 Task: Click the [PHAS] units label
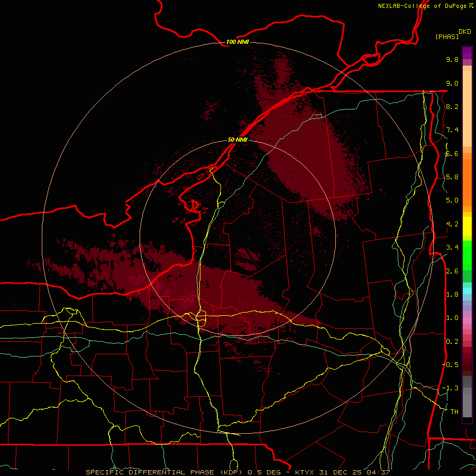coord(447,36)
